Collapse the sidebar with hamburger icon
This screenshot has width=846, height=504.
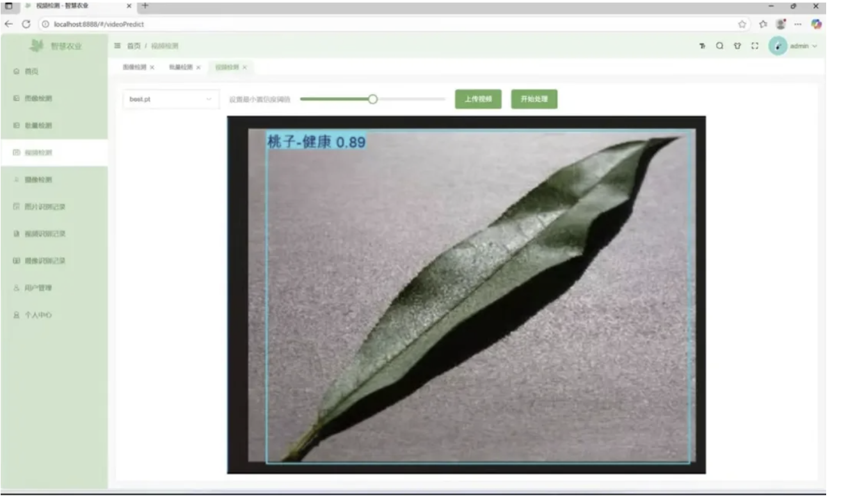117,46
